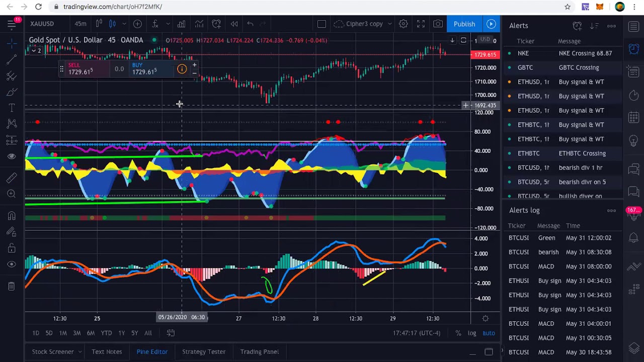Screen dimensions: 644x362
Task: Create an alert from the top toolbar
Action: point(216,24)
